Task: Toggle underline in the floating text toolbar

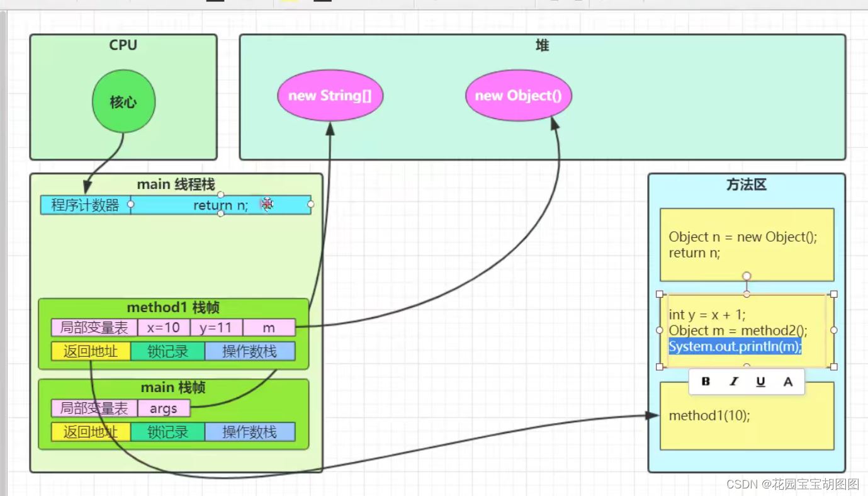Action: click(x=760, y=381)
